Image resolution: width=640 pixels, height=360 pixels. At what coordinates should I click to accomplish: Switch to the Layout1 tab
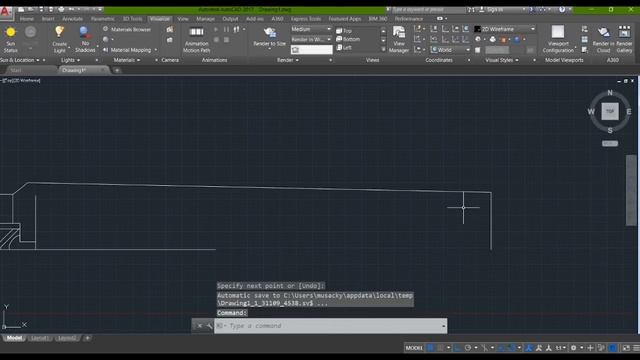(40, 338)
